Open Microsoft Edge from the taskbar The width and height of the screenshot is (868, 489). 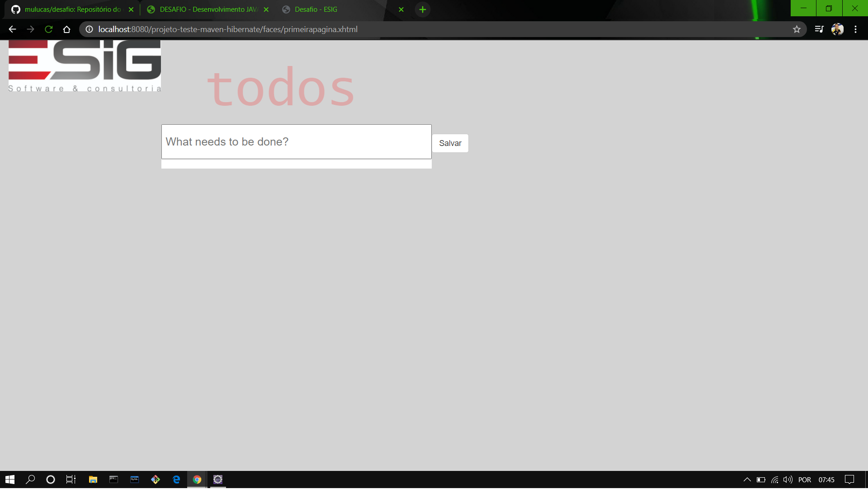(x=176, y=480)
